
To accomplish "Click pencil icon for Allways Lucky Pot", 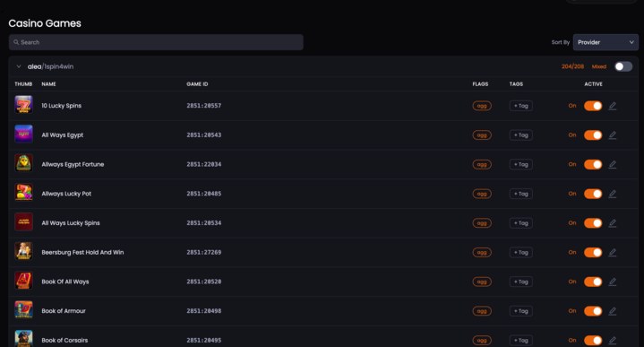I will pos(613,194).
